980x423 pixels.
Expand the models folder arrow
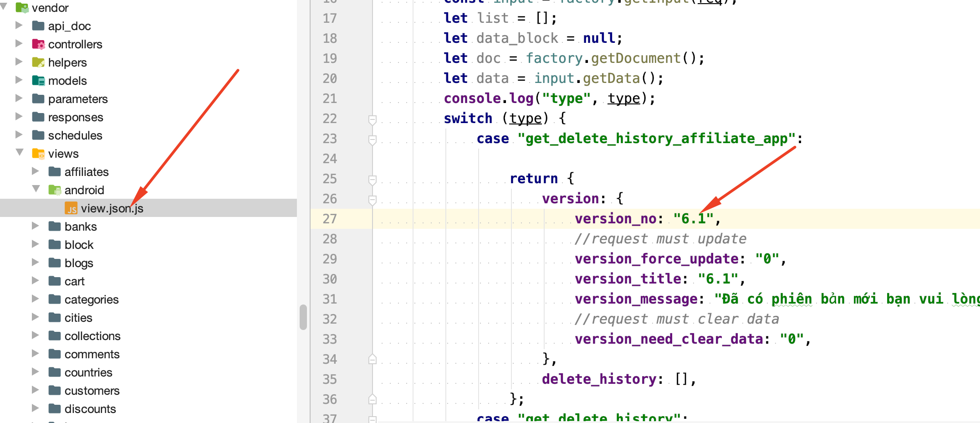[x=19, y=80]
